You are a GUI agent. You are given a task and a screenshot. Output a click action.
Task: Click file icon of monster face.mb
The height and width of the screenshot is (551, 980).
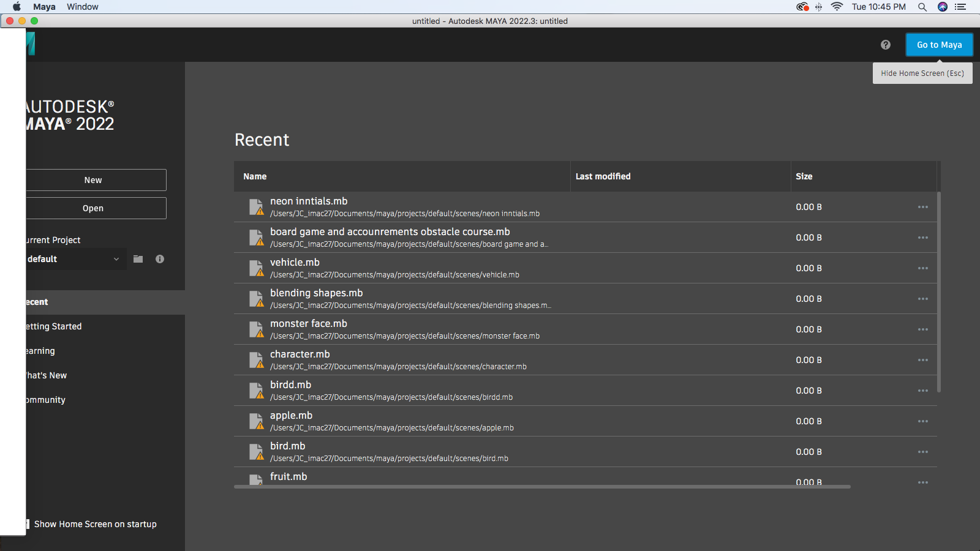[256, 329]
